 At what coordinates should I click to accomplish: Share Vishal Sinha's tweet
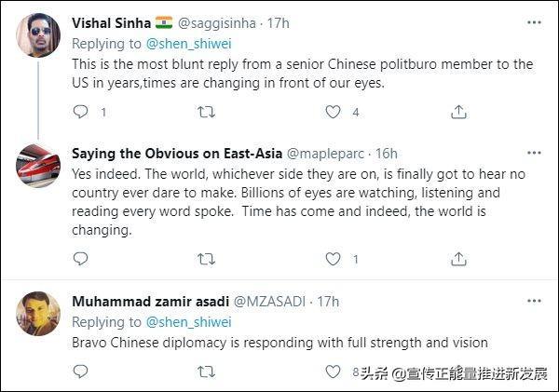[x=457, y=112]
